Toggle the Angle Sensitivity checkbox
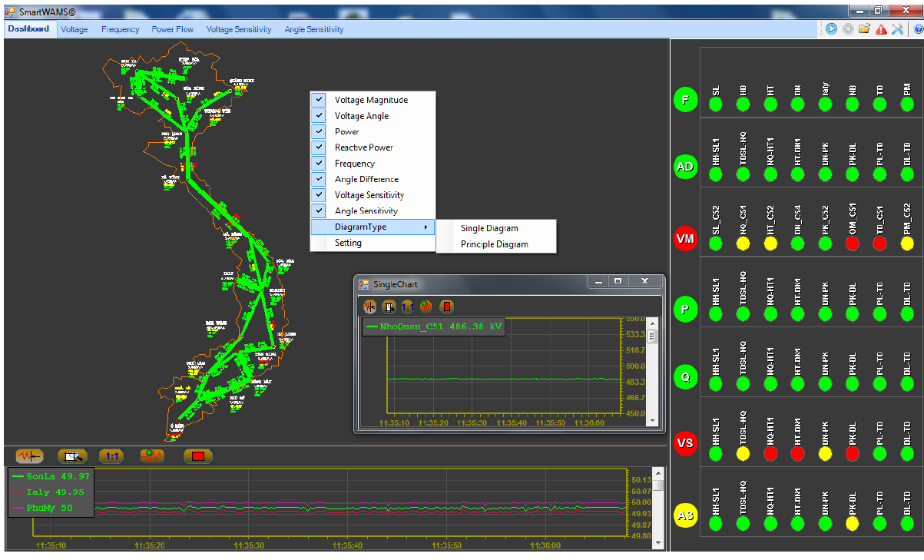This screenshot has width=924, height=560. pyautogui.click(x=318, y=210)
